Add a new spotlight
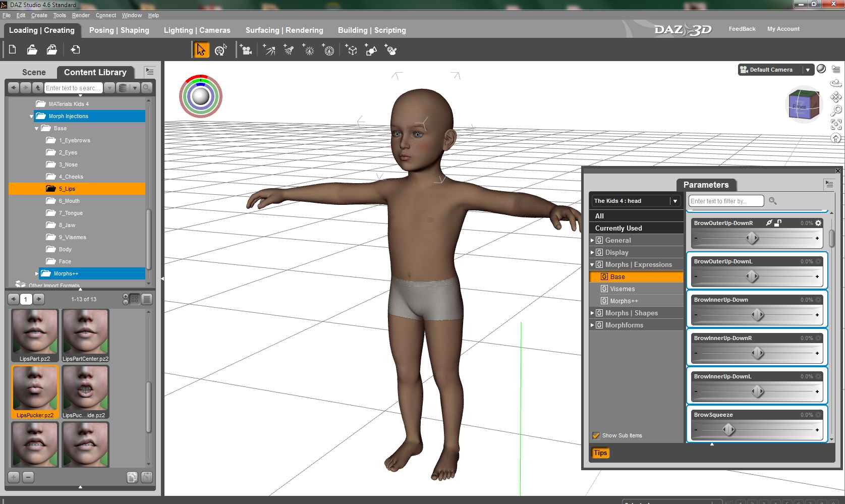Viewport: 845px width, 504px height. 289,50
